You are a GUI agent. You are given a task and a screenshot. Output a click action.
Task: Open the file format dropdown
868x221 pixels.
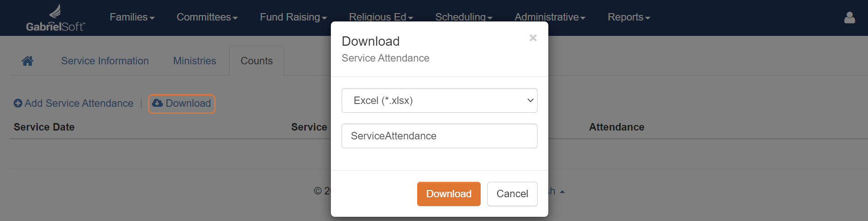coord(439,100)
